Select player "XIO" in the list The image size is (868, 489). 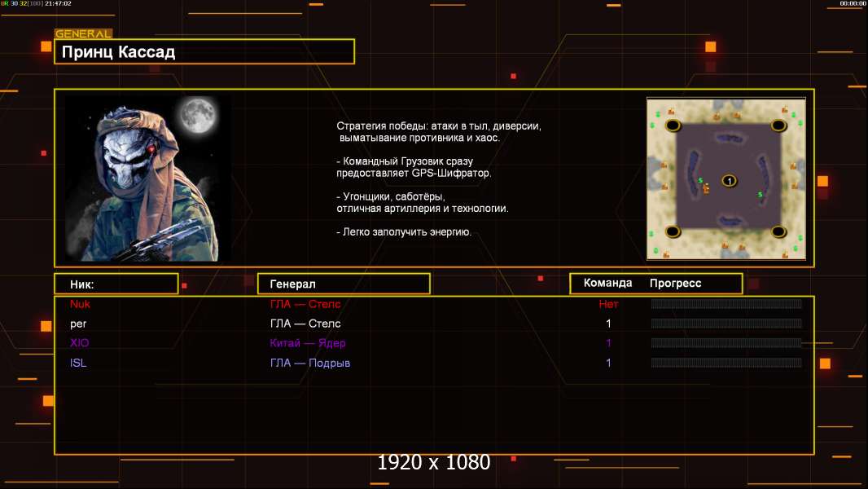(x=79, y=343)
